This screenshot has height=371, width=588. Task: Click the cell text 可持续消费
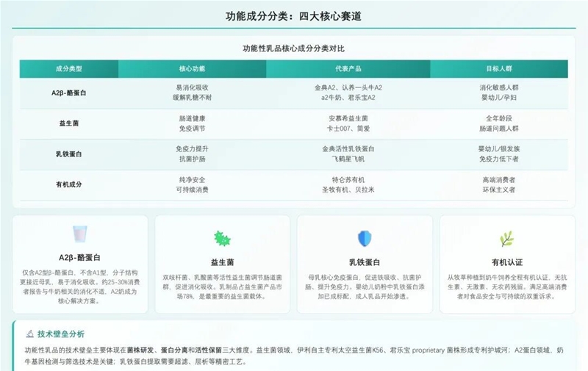[x=192, y=190]
